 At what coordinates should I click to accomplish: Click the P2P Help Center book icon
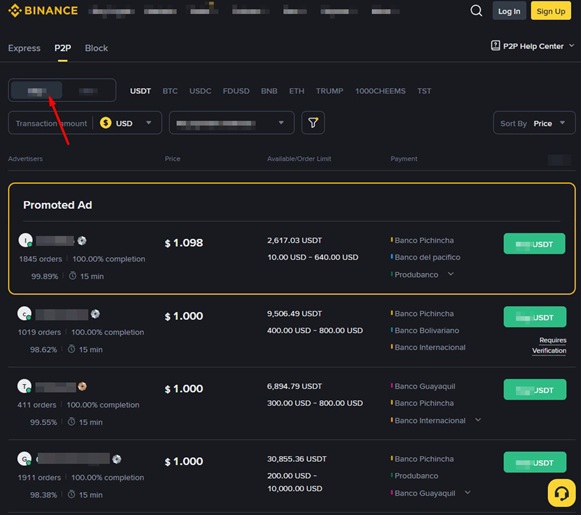click(x=495, y=46)
